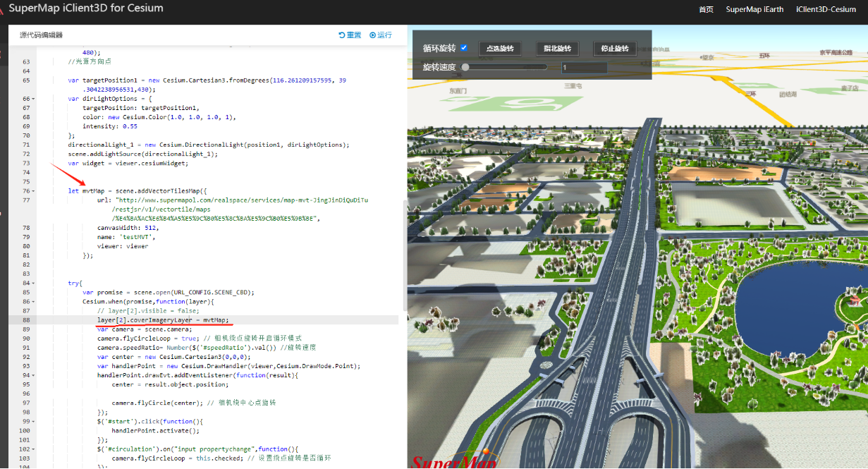Click the line 'let mvtMap = scene.addVectorTilesMap({'

coord(137,191)
